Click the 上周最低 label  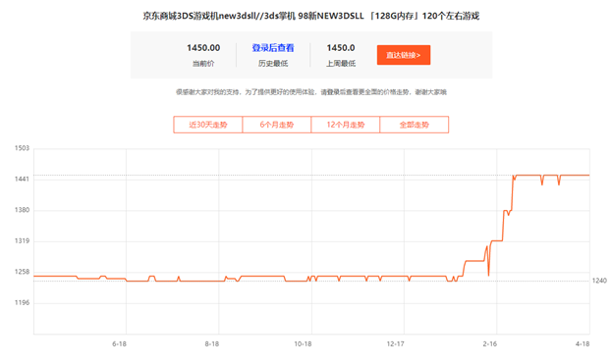(x=341, y=64)
